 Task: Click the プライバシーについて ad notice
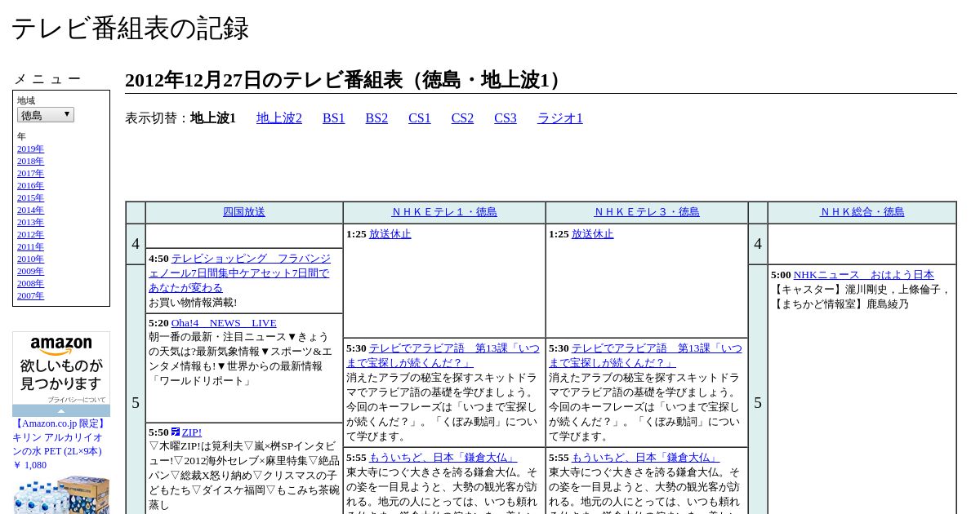[x=76, y=400]
